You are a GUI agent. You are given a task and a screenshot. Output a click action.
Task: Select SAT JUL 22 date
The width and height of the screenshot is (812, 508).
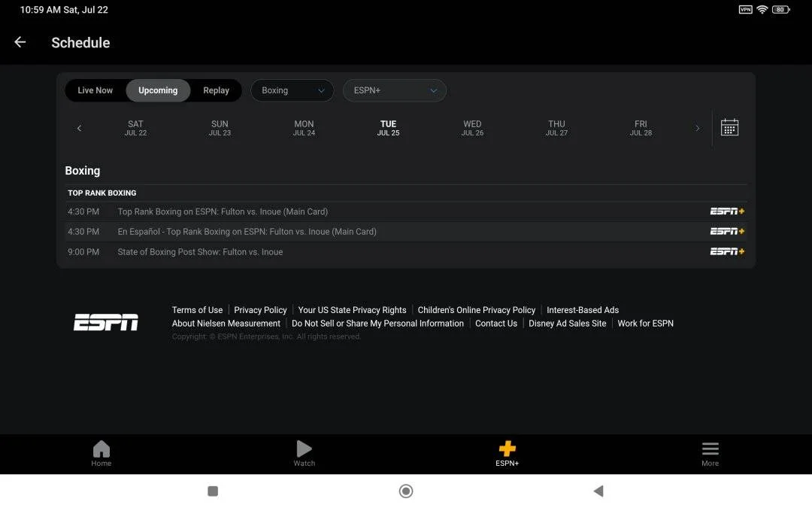point(135,128)
